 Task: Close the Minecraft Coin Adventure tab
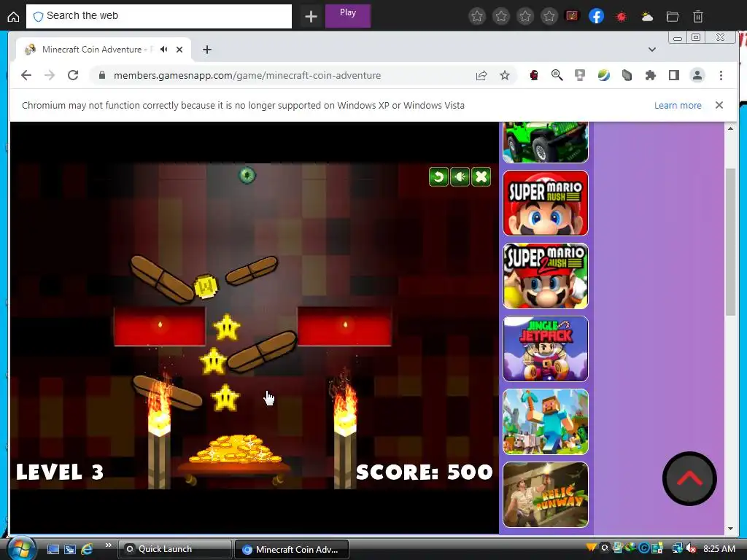click(179, 50)
